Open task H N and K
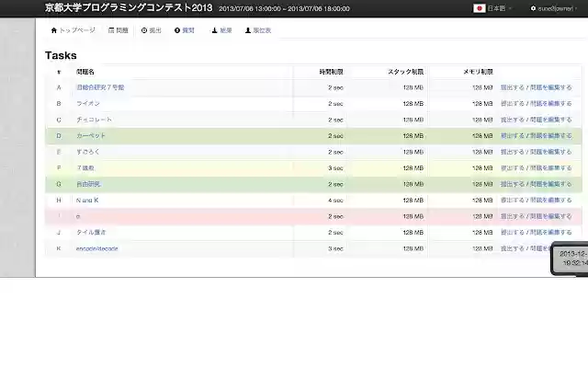 [x=87, y=201]
